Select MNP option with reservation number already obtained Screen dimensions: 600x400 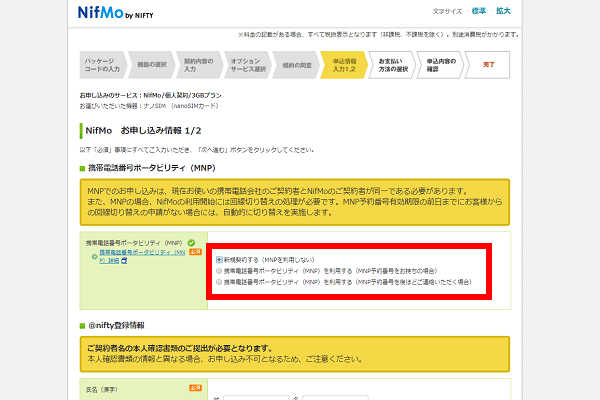click(x=219, y=271)
